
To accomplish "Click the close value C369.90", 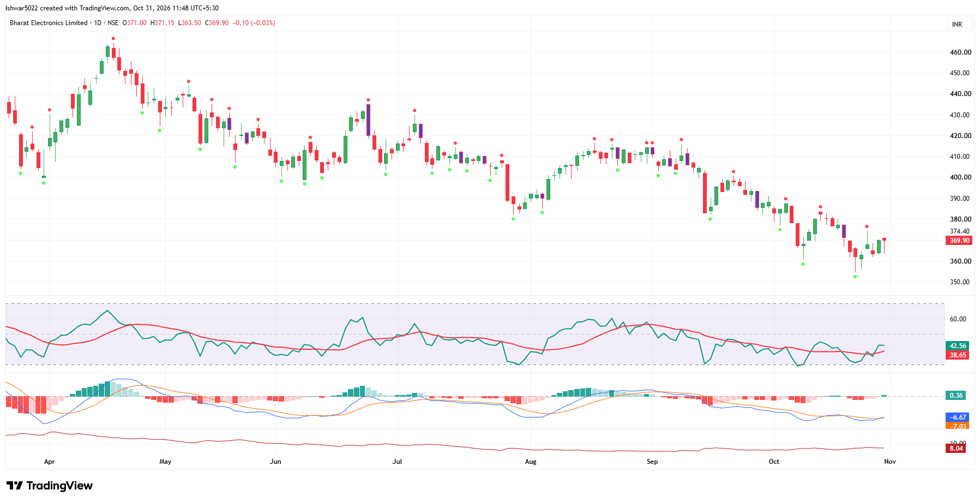I will tap(217, 23).
